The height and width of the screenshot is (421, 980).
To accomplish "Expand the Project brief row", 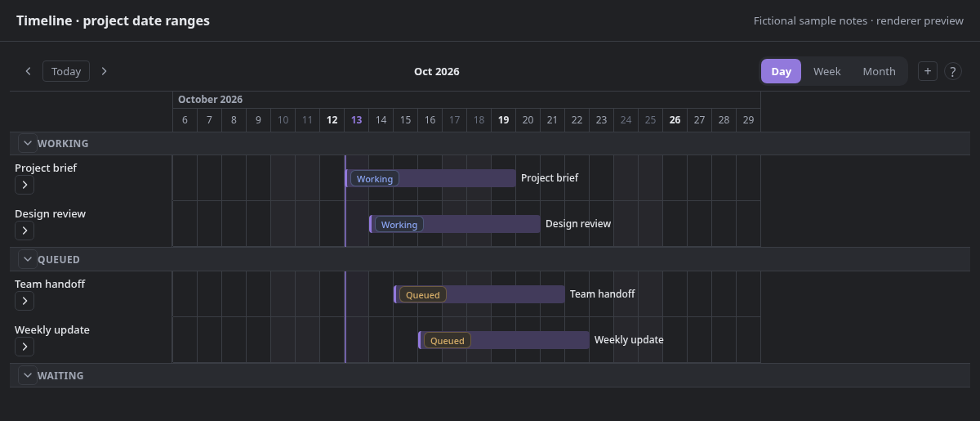I will pyautogui.click(x=24, y=185).
